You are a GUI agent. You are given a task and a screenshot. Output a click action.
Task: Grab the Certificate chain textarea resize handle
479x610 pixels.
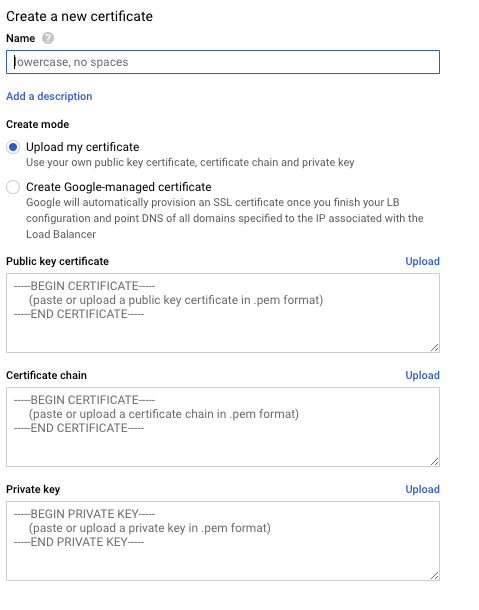(435, 462)
